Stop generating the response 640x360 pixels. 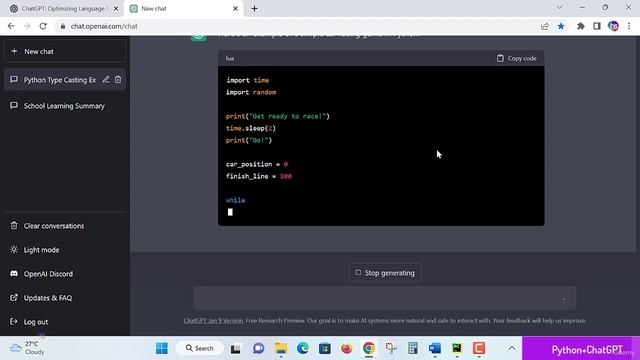pos(385,273)
